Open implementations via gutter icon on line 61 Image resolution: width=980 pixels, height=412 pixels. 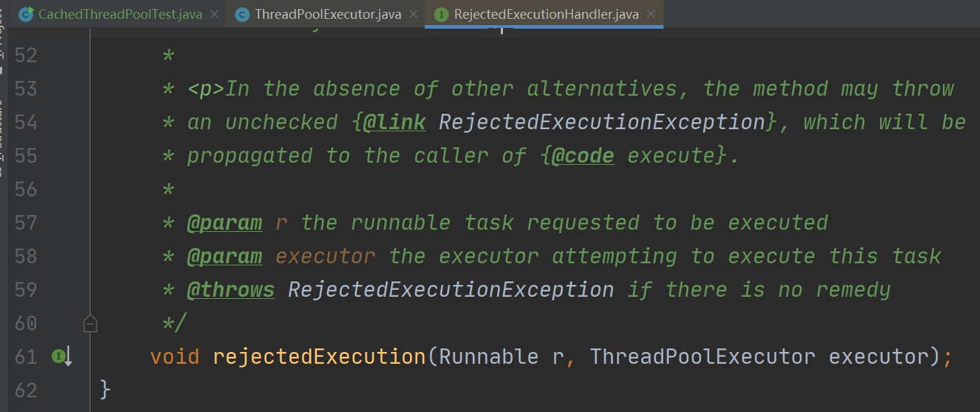pos(61,357)
